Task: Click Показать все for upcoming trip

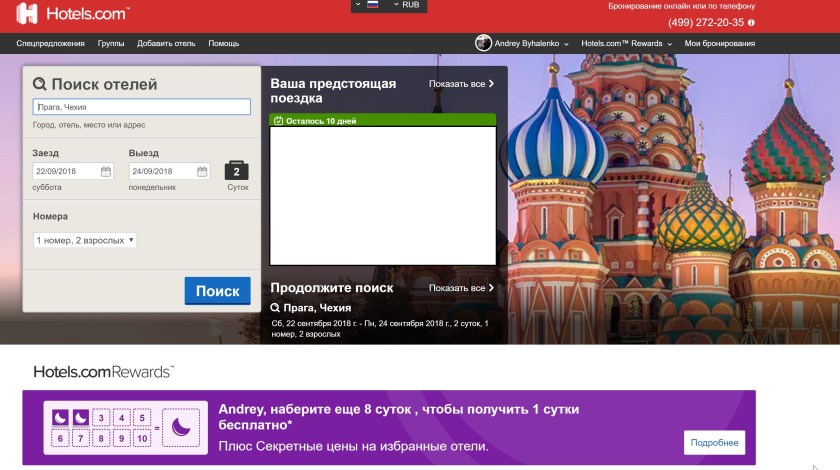Action: coord(461,84)
